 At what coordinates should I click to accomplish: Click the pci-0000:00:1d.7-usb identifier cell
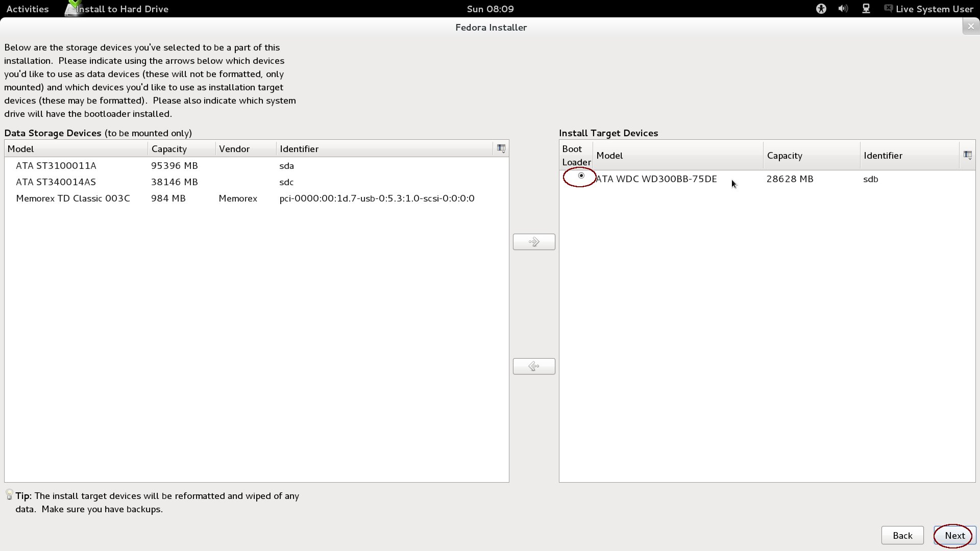pyautogui.click(x=377, y=198)
